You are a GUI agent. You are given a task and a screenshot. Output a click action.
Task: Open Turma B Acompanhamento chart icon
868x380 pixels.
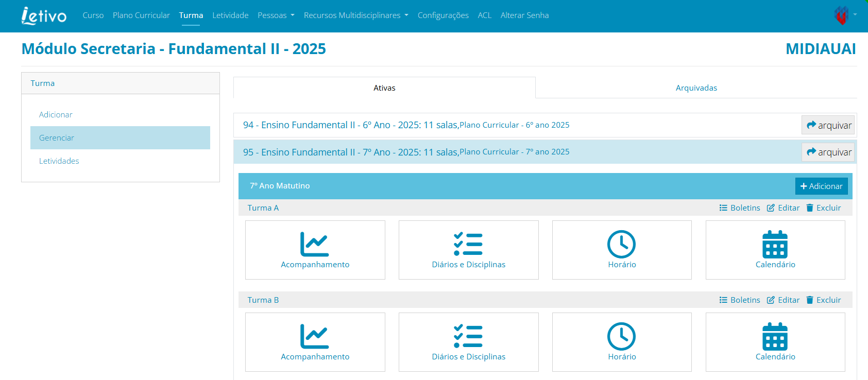(315, 336)
